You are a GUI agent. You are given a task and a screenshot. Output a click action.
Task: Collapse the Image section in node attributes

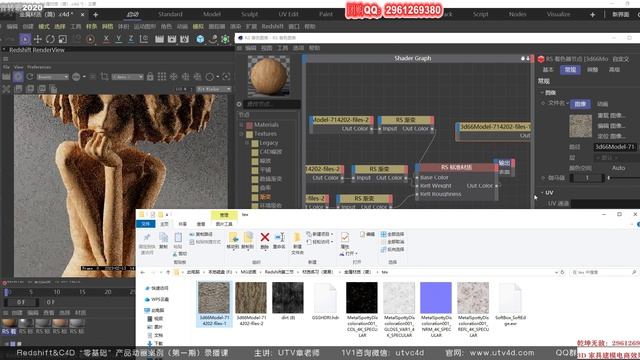click(542, 93)
